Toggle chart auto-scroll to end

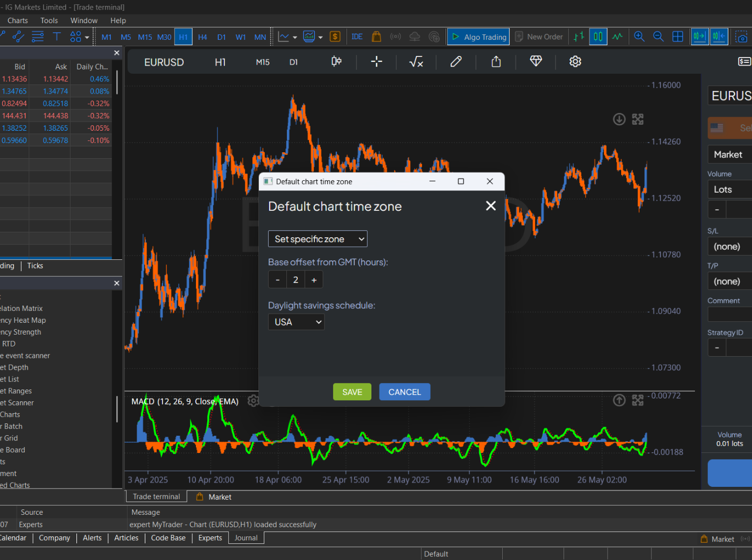699,37
